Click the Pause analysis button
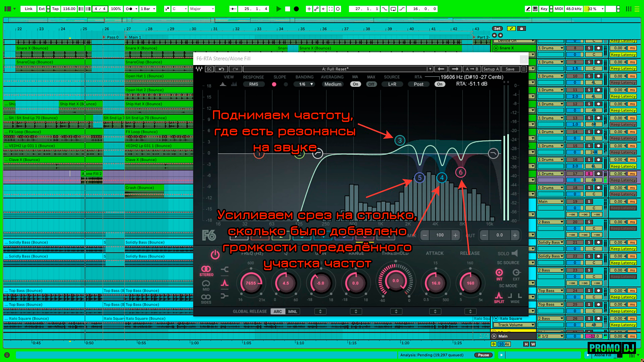The height and width of the screenshot is (362, 644). pos(483,355)
